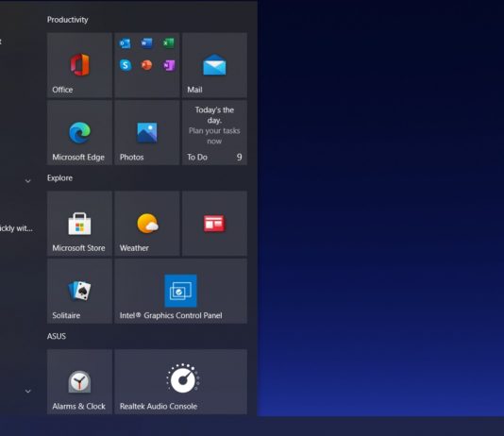Open Excel from the Office apps folder tile
The height and width of the screenshot is (436, 504).
pyautogui.click(x=168, y=42)
